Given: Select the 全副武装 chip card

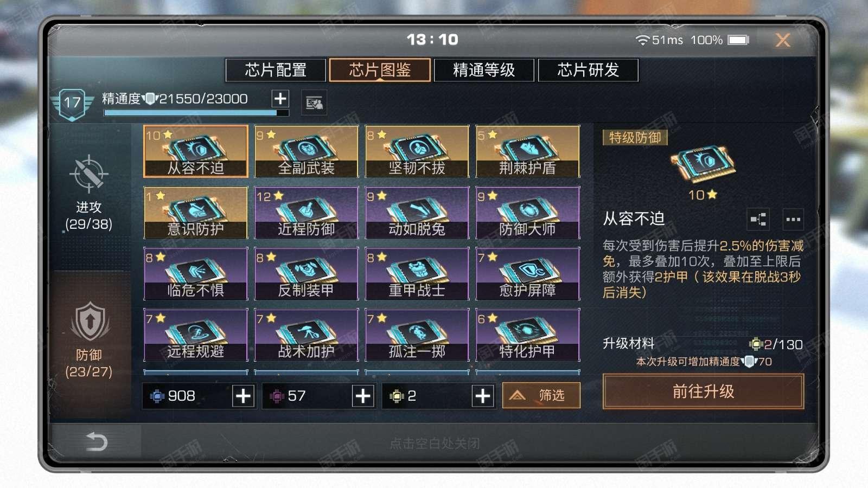Looking at the screenshot, I should (307, 151).
